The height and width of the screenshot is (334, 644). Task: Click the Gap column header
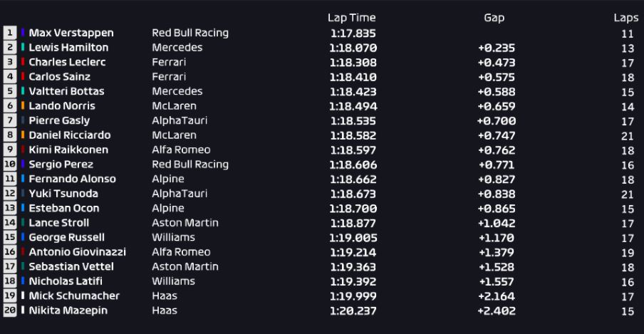click(x=494, y=18)
